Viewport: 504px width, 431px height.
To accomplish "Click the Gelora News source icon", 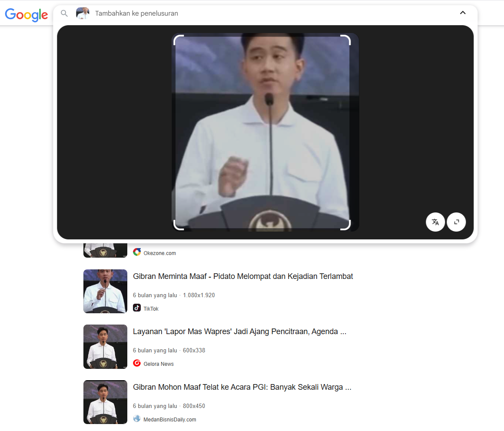I will 137,363.
